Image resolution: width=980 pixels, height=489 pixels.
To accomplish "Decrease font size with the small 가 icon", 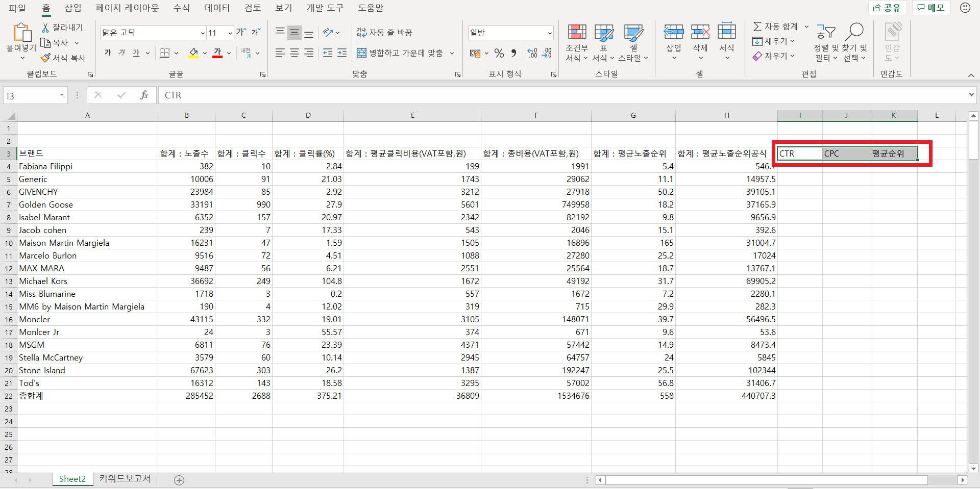I will pyautogui.click(x=256, y=32).
